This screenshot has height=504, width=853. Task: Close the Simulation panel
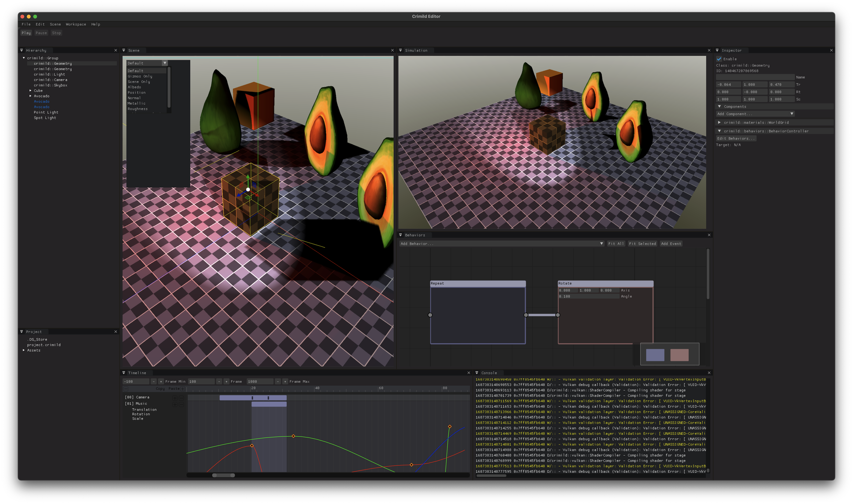click(709, 50)
